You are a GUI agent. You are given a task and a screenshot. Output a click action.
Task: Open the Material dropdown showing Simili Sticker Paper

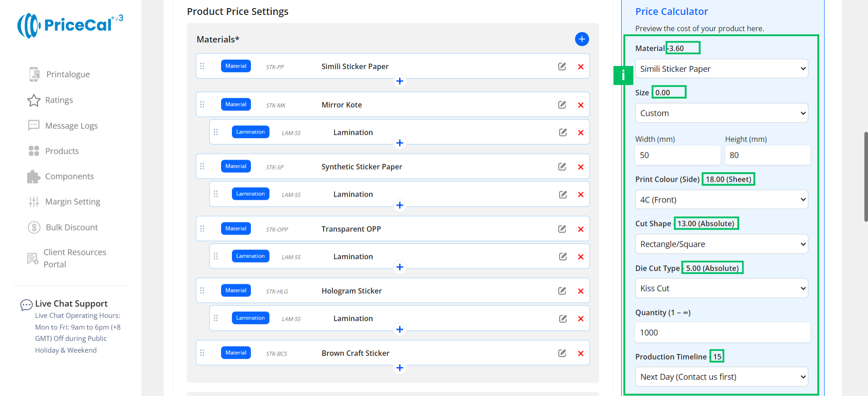[x=721, y=69]
